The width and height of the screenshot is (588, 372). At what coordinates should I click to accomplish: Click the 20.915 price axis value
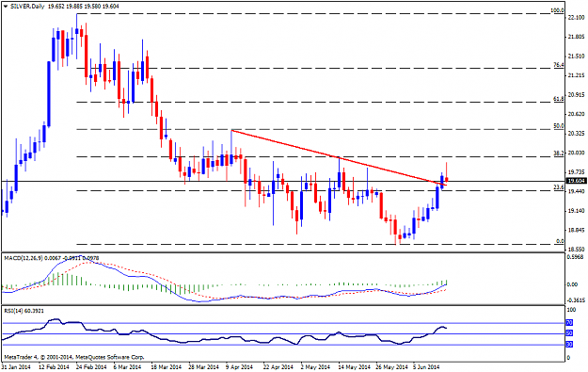577,95
